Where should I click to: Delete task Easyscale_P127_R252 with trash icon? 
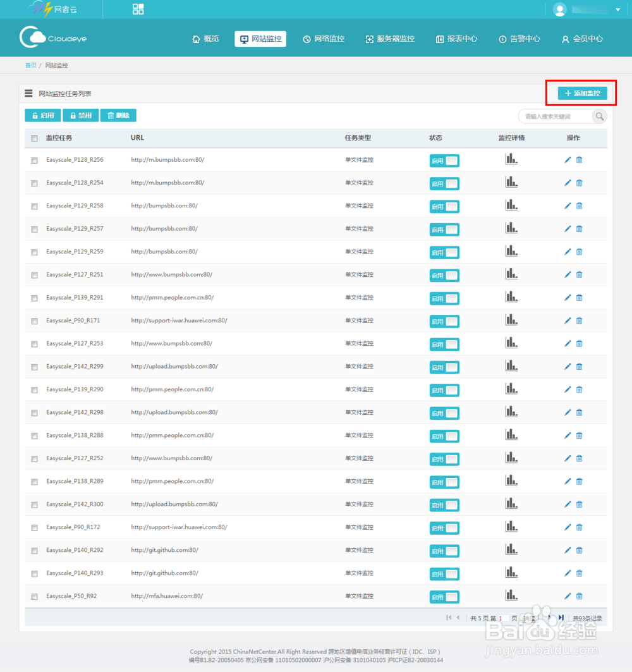pyautogui.click(x=580, y=458)
